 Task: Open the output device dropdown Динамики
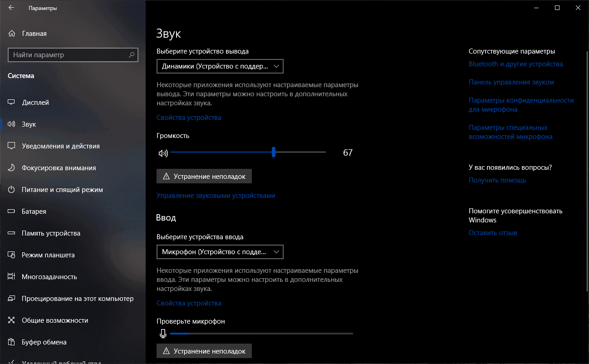tap(220, 66)
